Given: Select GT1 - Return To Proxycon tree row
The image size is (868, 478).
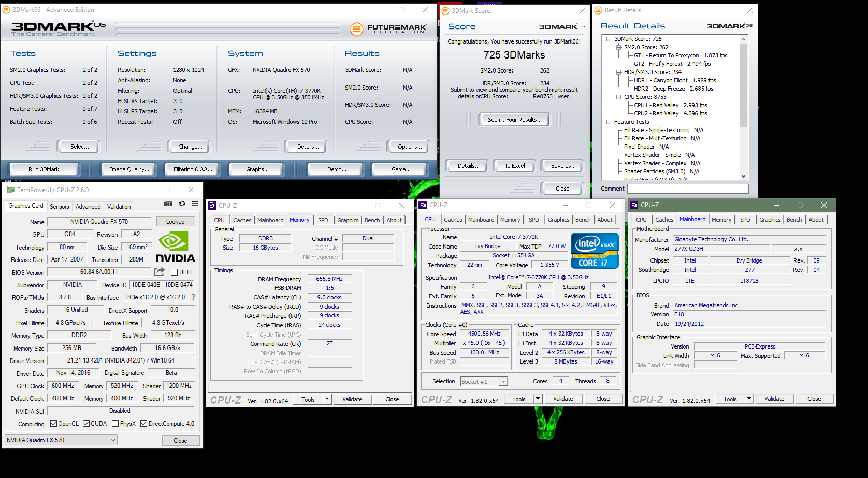Looking at the screenshot, I should pyautogui.click(x=681, y=55).
